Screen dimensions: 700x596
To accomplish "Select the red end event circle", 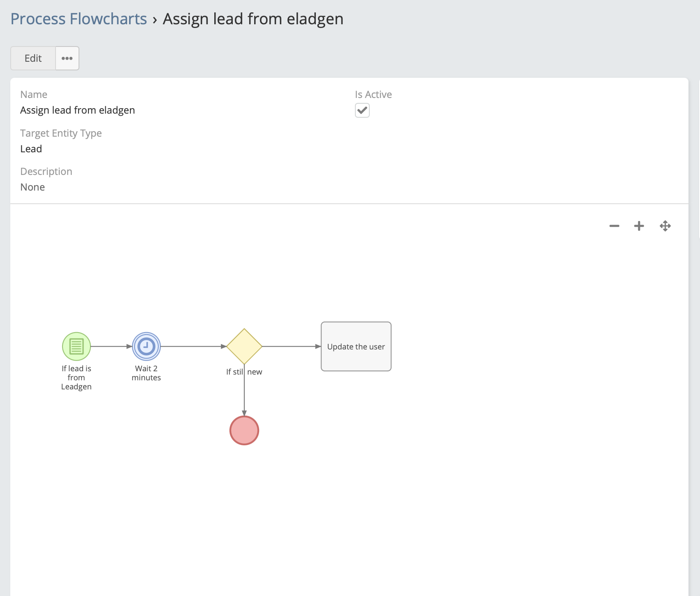I will click(x=244, y=431).
